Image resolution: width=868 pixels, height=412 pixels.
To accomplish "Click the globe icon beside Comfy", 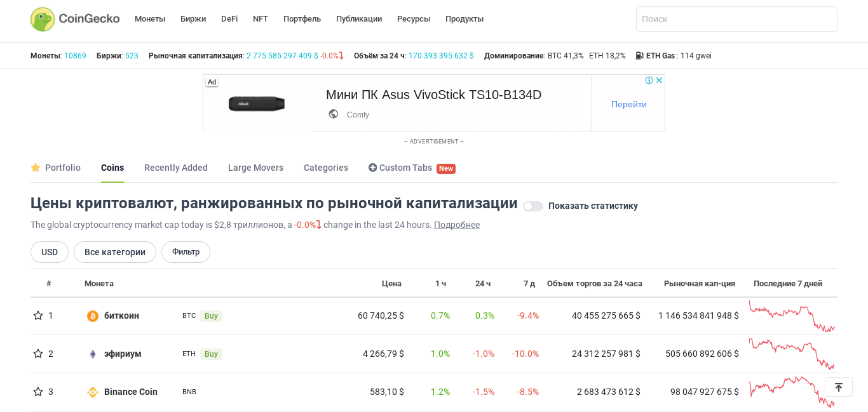I will (333, 114).
